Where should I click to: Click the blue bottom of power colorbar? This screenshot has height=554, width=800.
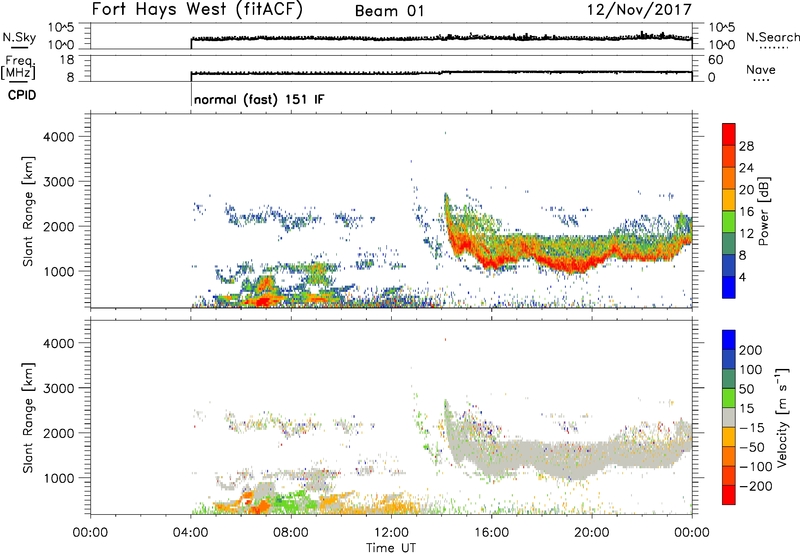point(729,287)
